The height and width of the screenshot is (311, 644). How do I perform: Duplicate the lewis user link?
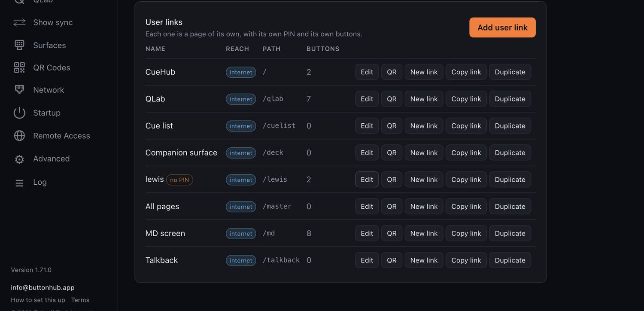tap(510, 180)
